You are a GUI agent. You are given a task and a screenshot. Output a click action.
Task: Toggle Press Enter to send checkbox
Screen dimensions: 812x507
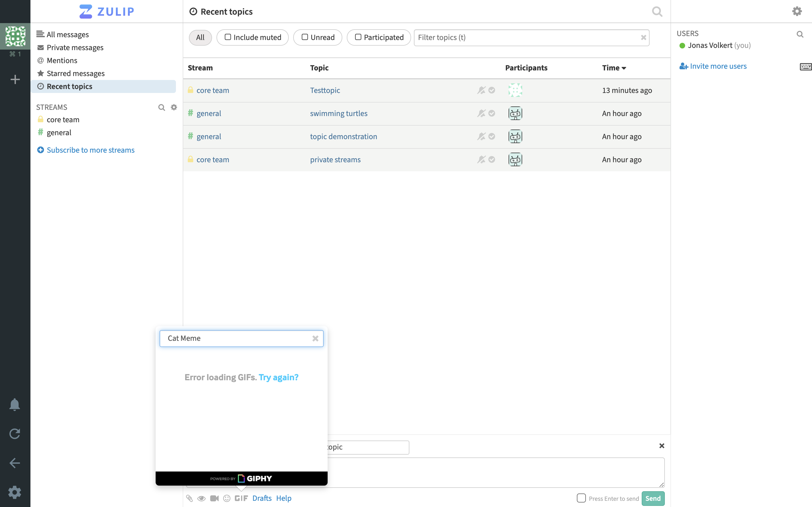(581, 498)
